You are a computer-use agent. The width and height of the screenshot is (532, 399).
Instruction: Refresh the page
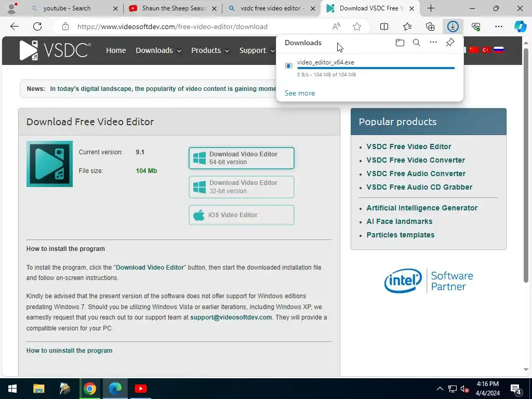(37, 26)
